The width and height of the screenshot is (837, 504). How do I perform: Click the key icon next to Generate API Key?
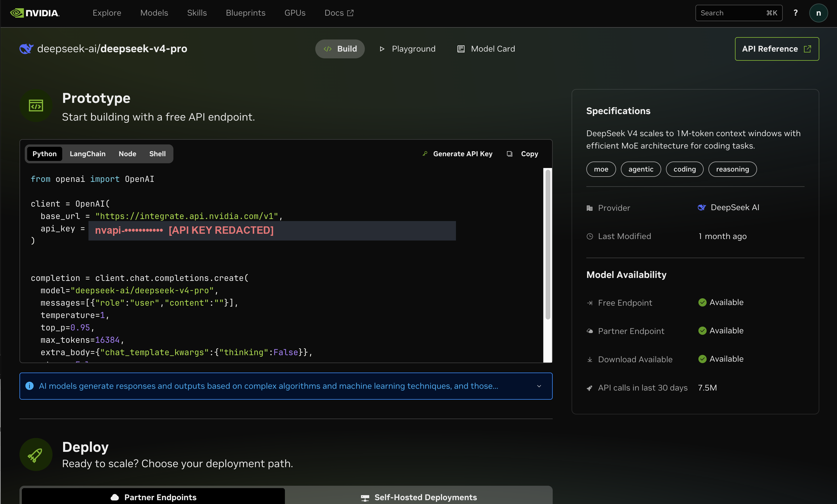pyautogui.click(x=425, y=154)
